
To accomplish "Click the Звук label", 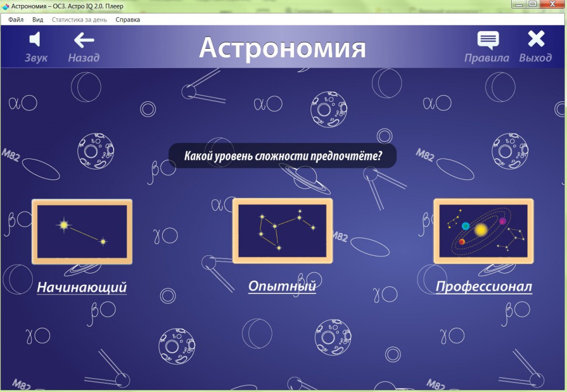I will pyautogui.click(x=36, y=58).
